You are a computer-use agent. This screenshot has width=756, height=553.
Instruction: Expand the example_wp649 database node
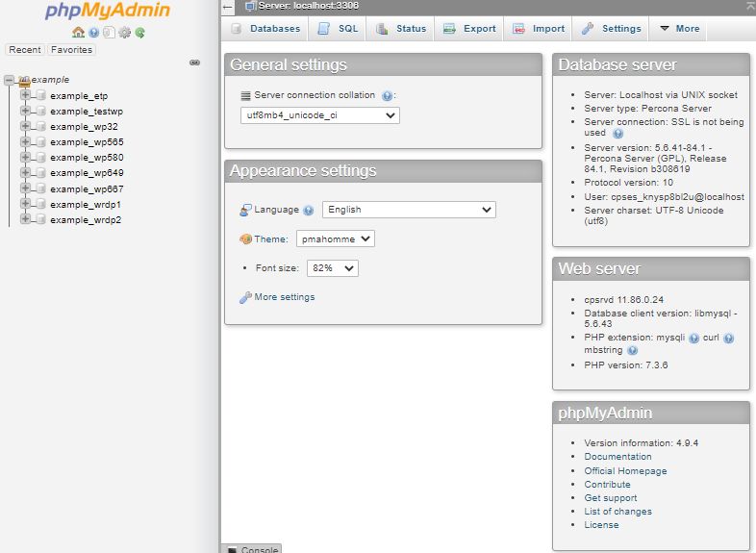[x=26, y=172]
